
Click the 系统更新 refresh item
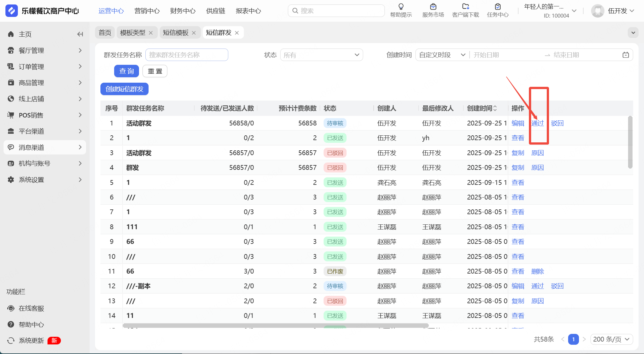[x=31, y=341]
